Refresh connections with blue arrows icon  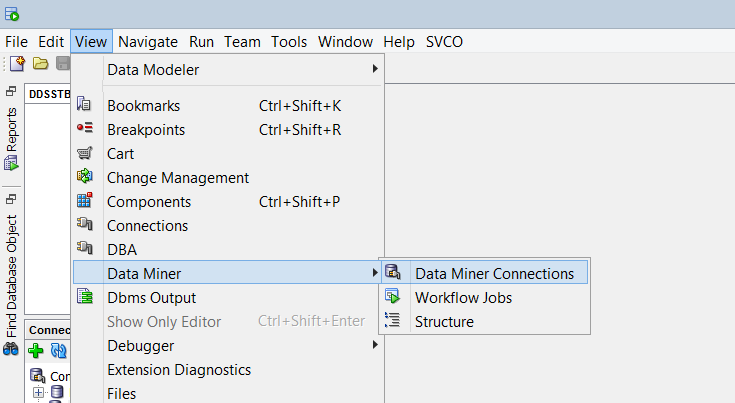tap(59, 351)
